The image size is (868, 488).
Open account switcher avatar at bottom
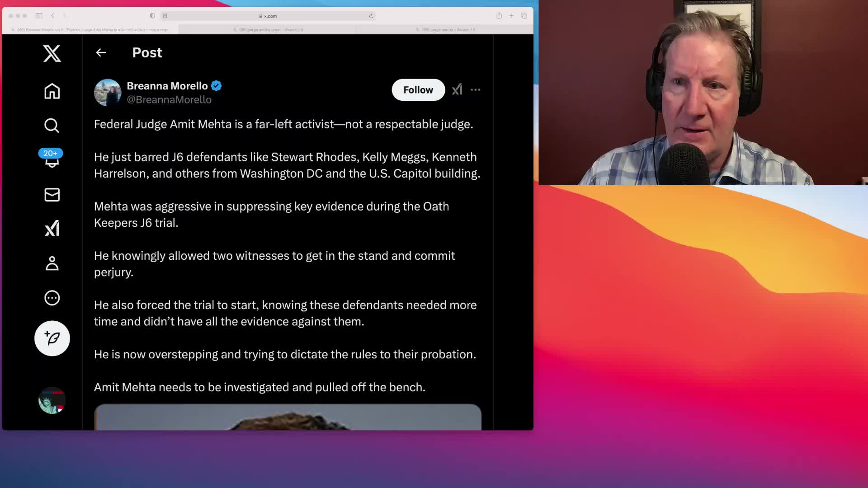pos(52,400)
